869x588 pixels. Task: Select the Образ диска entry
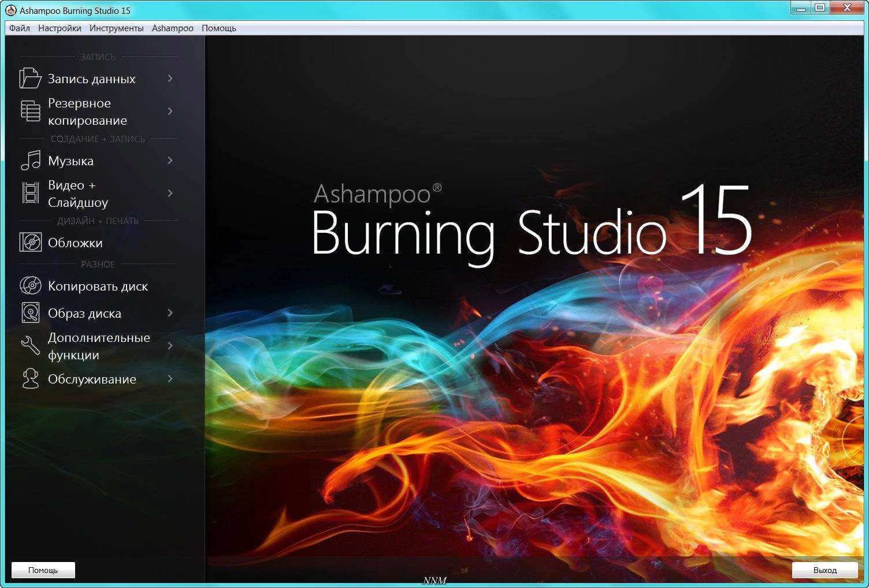point(97,313)
